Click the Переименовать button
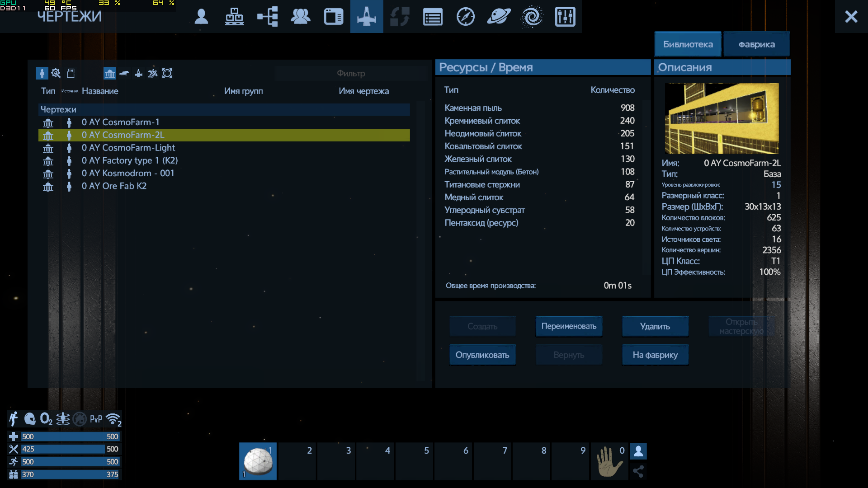This screenshot has height=488, width=868. click(x=569, y=326)
